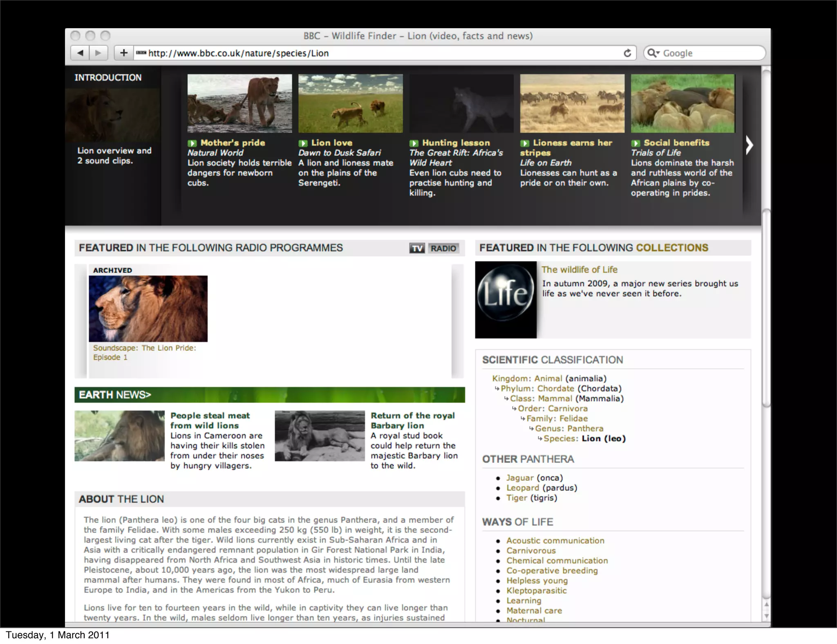Click the scrollbar down arrow
This screenshot has height=644, width=837.
click(x=766, y=616)
